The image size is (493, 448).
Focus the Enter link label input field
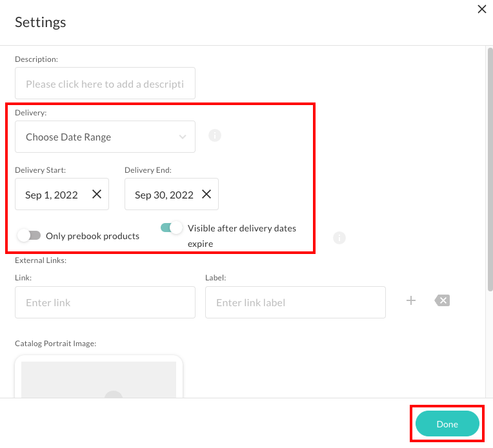pos(295,302)
